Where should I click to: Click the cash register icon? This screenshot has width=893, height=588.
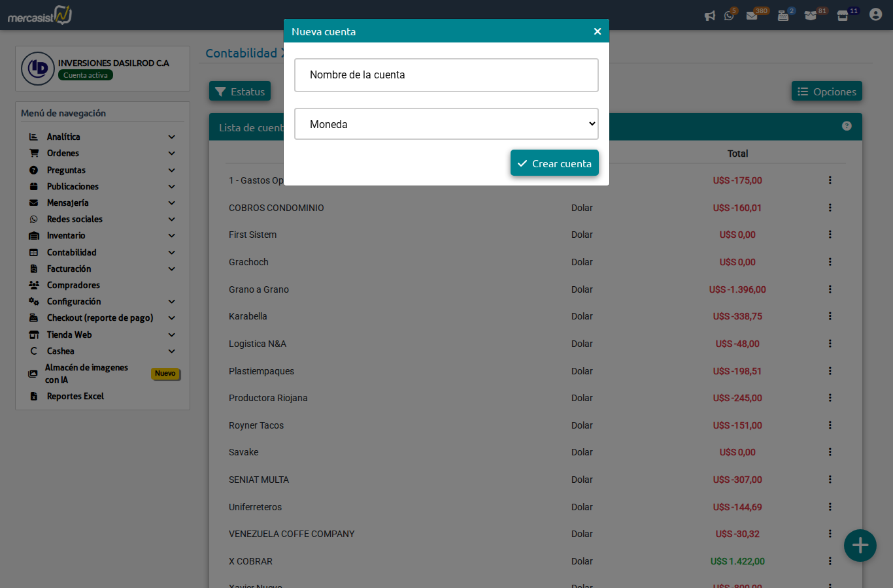[783, 16]
